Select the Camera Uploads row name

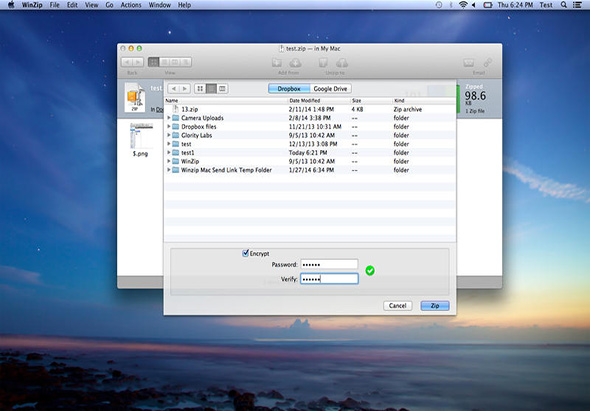click(202, 118)
